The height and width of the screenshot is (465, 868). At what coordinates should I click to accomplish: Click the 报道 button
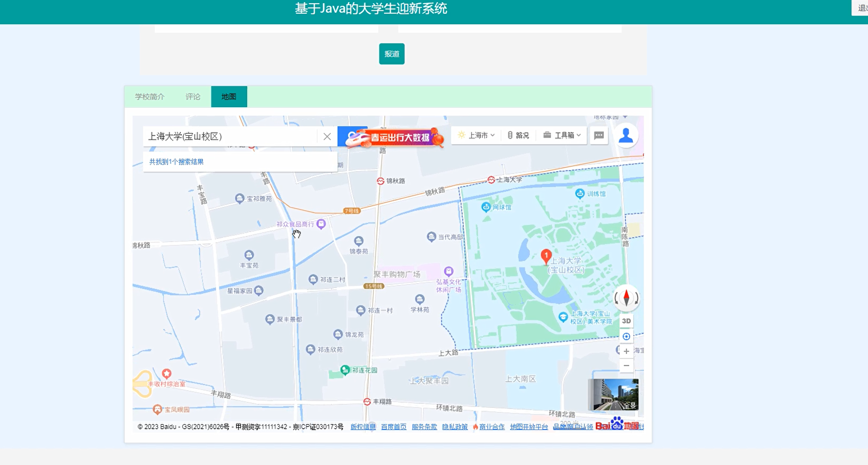click(x=391, y=54)
